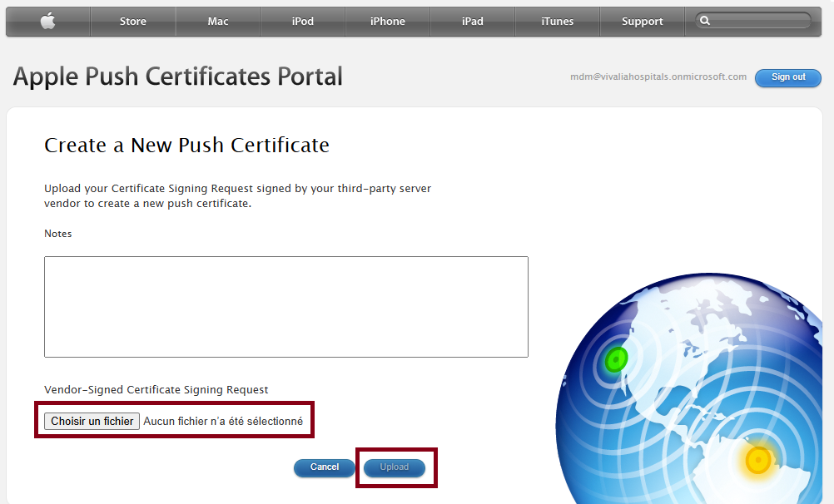This screenshot has height=504, width=834.
Task: Click the upload instructions paragraph
Action: [238, 196]
